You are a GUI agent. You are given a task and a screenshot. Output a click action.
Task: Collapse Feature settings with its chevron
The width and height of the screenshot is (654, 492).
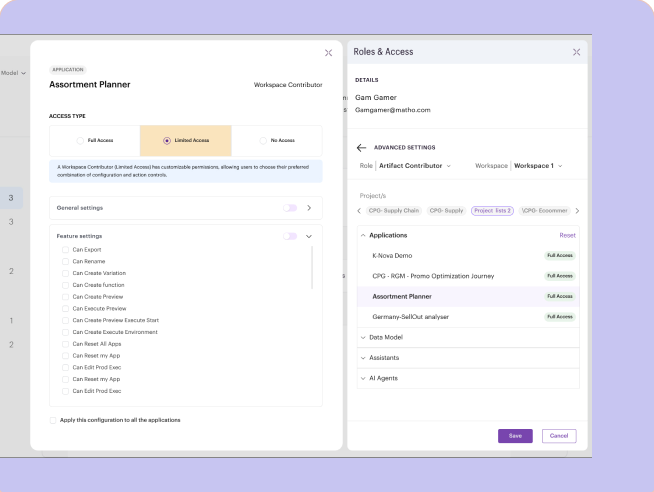tap(309, 236)
